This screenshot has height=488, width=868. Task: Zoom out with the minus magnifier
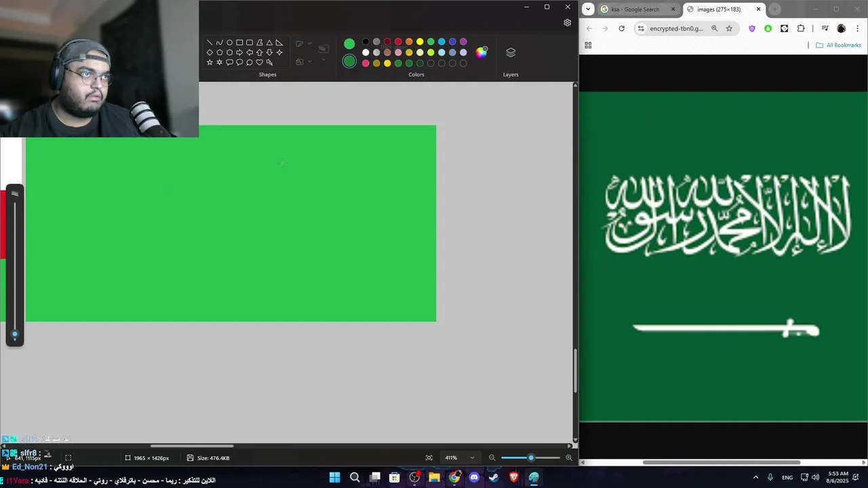click(492, 457)
